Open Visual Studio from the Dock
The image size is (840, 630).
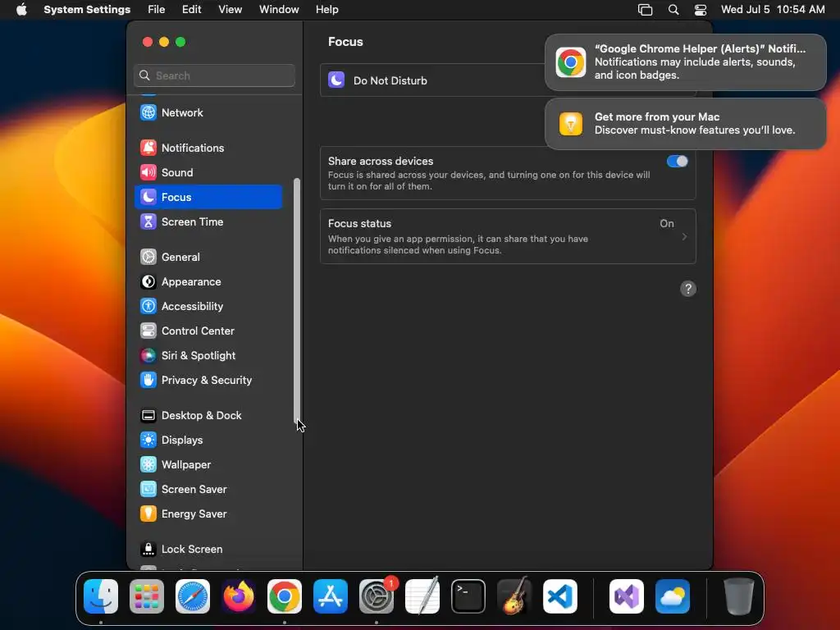[x=627, y=596]
